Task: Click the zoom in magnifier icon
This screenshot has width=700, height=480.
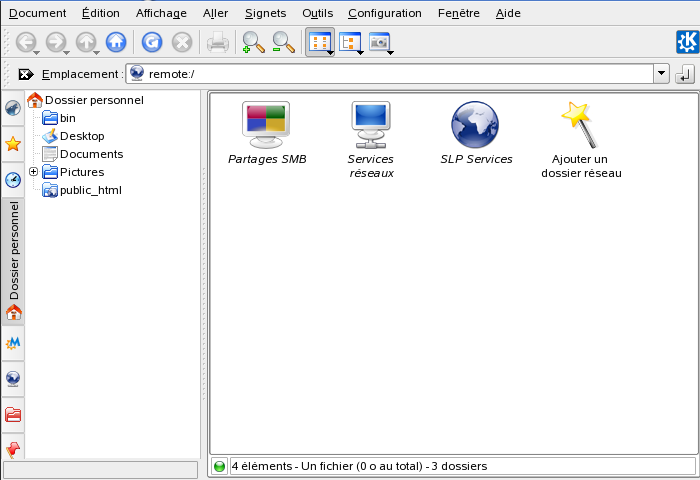Action: (x=254, y=42)
